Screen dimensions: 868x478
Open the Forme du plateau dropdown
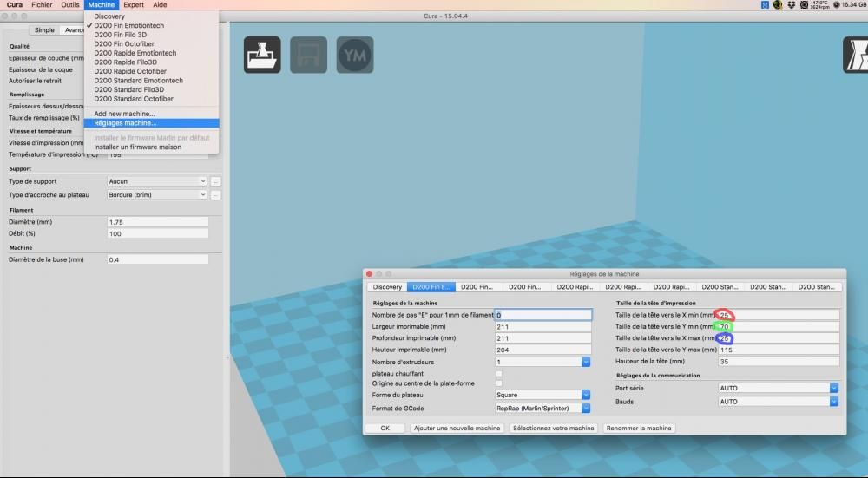543,395
